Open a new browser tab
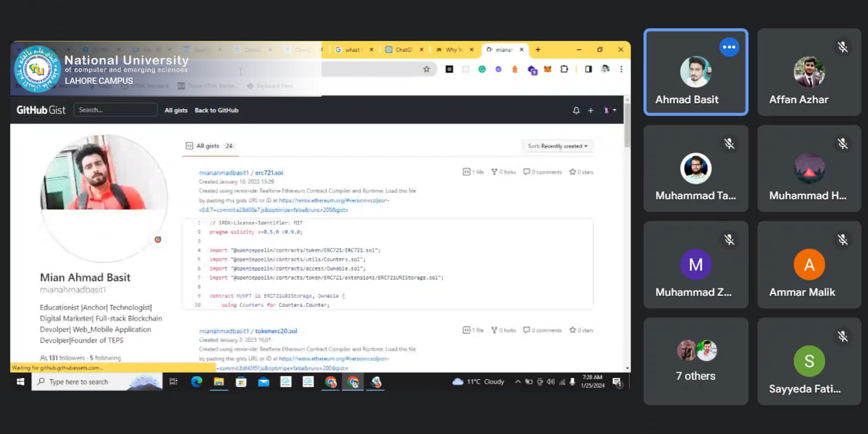The image size is (868, 434). [x=538, y=49]
